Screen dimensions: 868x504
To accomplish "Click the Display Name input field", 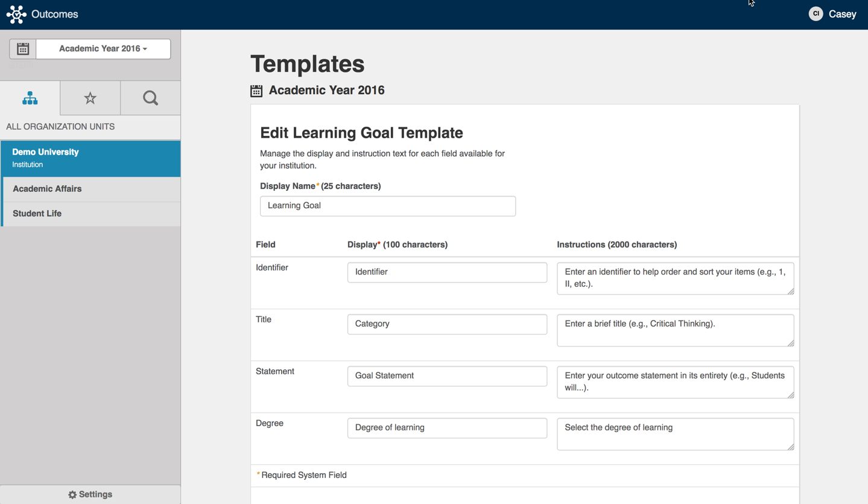I will point(388,206).
